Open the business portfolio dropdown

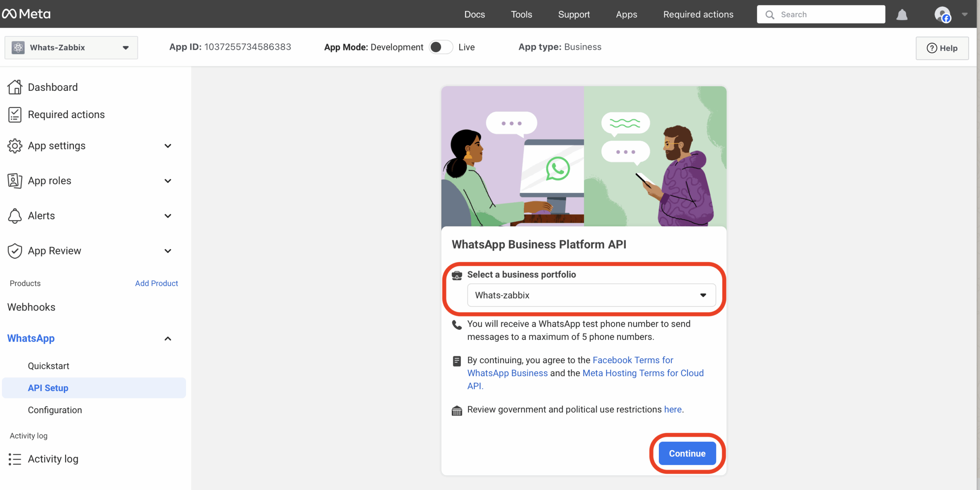pyautogui.click(x=591, y=295)
